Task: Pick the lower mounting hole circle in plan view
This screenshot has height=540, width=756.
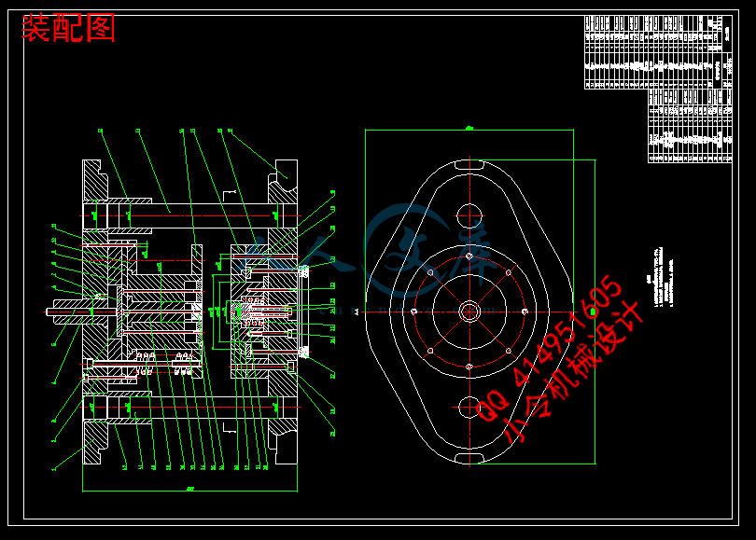Action: pos(469,407)
